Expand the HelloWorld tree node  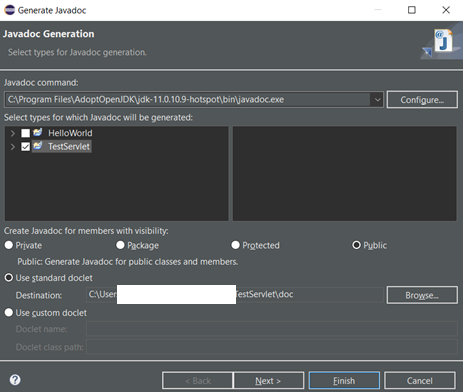tap(13, 133)
